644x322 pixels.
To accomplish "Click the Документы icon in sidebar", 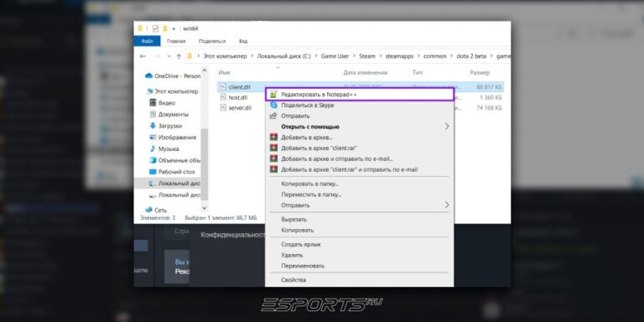I will coord(153,114).
